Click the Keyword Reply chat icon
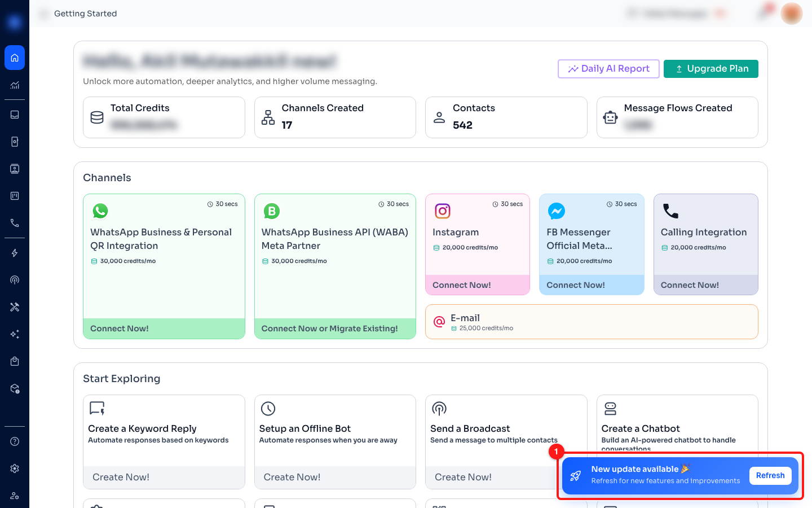Image resolution: width=812 pixels, height=508 pixels. (97, 408)
